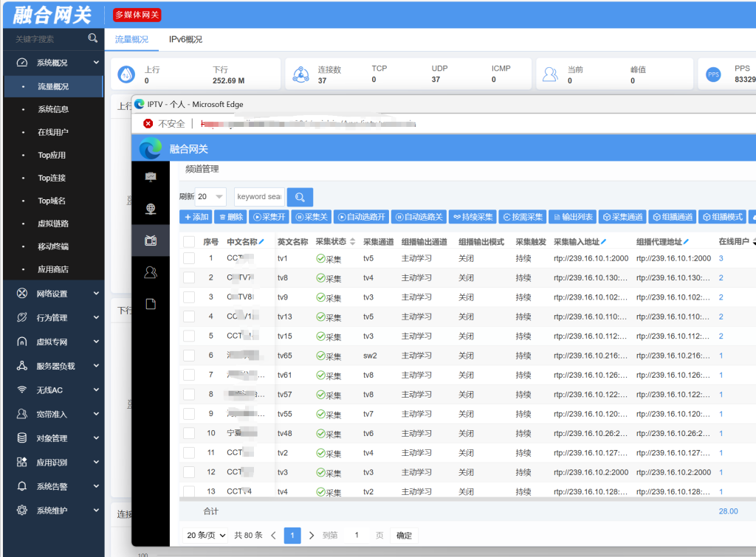Switch to the IPv6概况 tab

[185, 40]
